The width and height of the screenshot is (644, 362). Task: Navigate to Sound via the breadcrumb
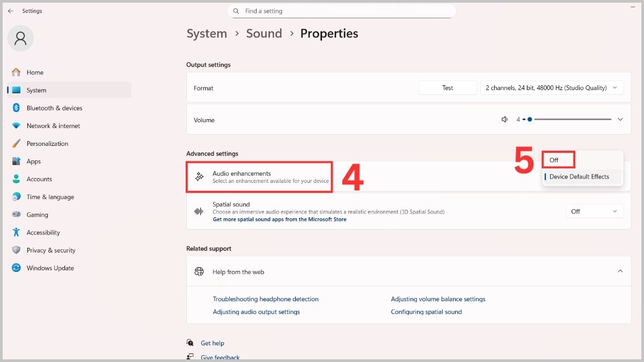[264, 33]
